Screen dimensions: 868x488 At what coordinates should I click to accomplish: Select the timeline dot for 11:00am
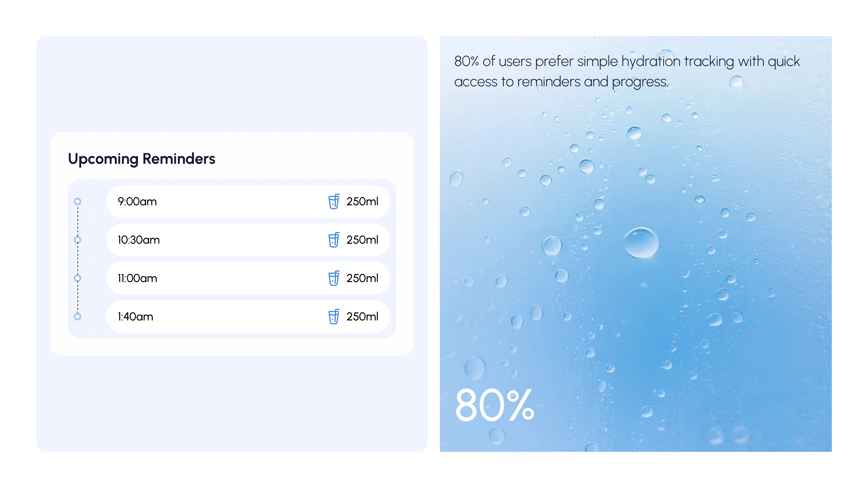[78, 278]
